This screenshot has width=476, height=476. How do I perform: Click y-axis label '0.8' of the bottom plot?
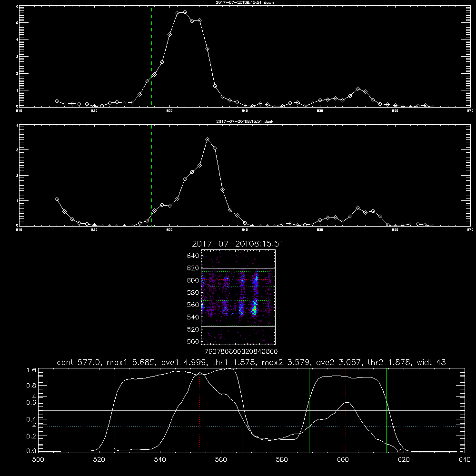click(x=31, y=386)
